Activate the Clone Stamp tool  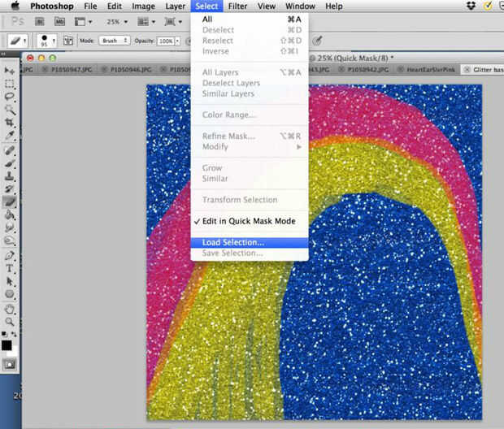point(10,175)
